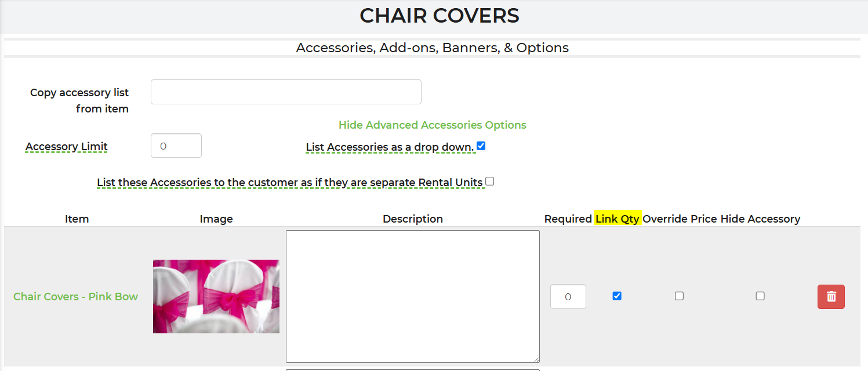
Task: Click the Accessories, Add-ons, Banners, & Options heading
Action: coord(433,48)
